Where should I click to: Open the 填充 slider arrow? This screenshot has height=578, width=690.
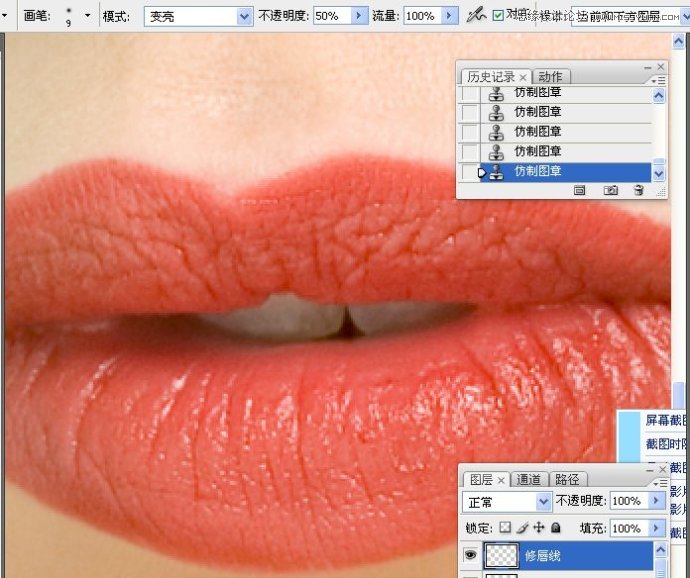(656, 528)
